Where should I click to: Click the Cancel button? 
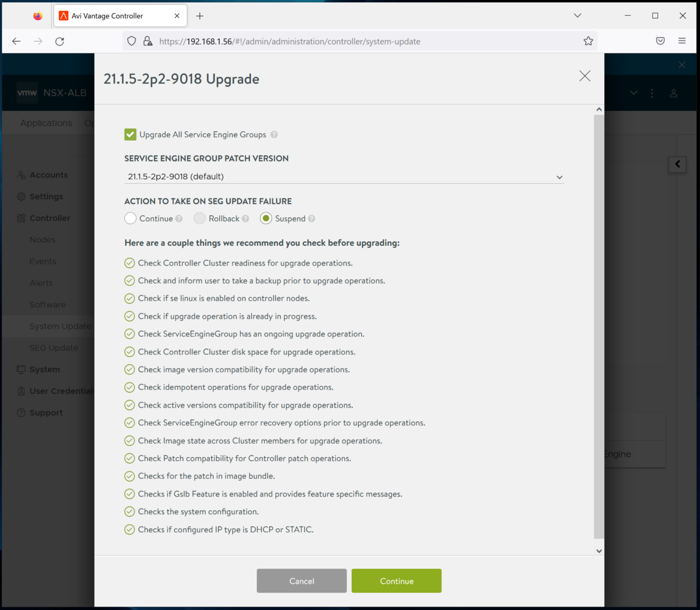[x=302, y=581]
